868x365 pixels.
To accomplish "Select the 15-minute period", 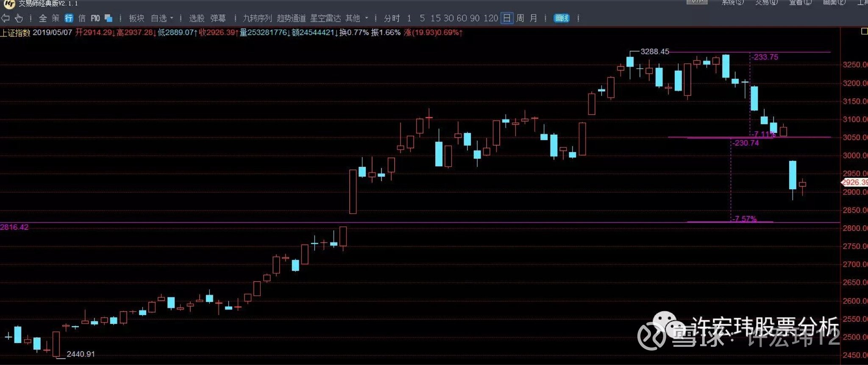I will (436, 18).
